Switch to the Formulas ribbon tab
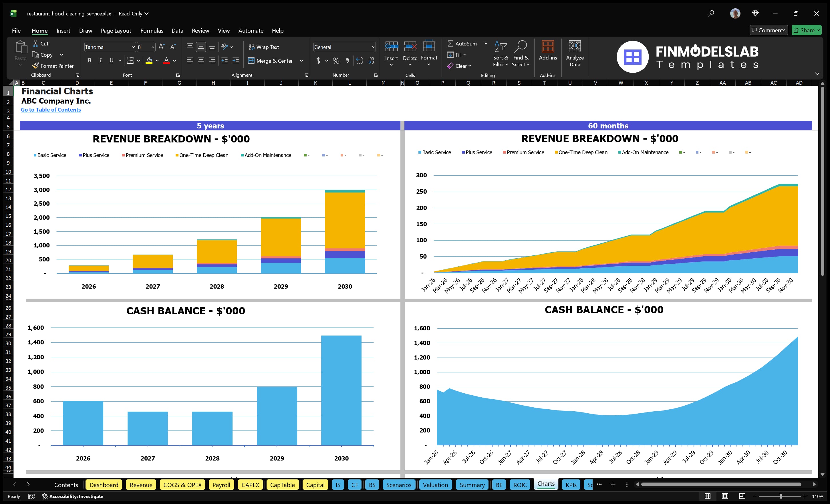The image size is (830, 504). (x=152, y=31)
